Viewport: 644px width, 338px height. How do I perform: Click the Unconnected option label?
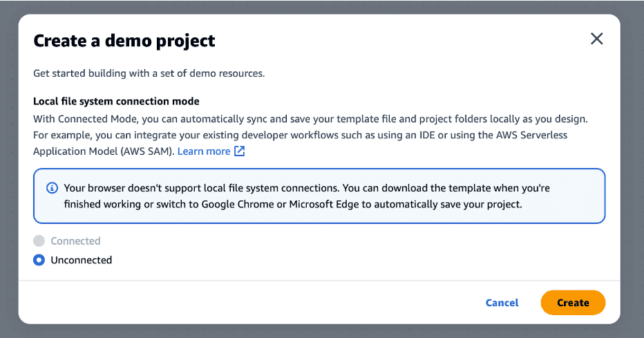point(81,261)
